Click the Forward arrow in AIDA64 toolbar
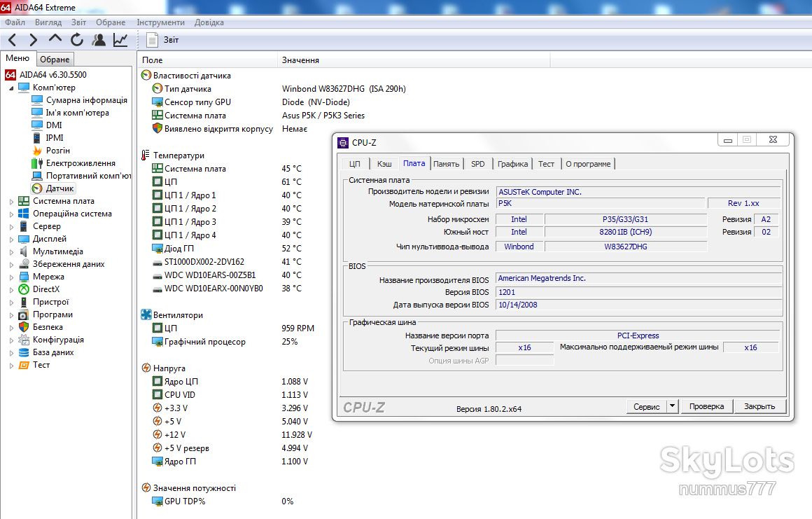The image size is (812, 519). 33,40
